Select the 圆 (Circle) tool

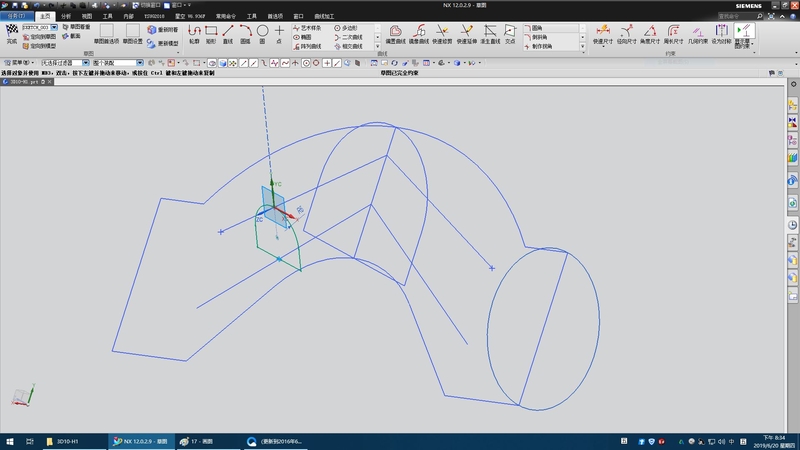(262, 32)
